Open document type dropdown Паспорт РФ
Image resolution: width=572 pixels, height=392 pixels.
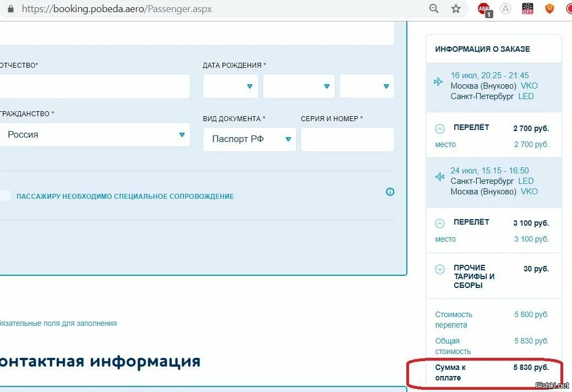(249, 139)
